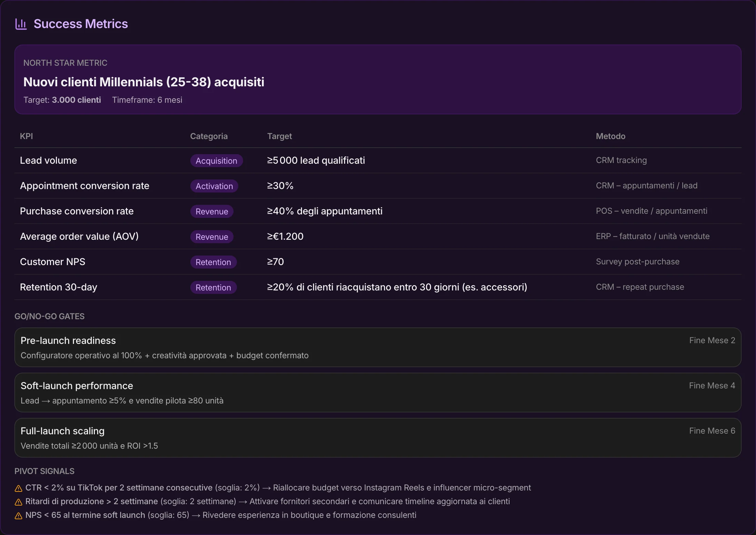Screen dimensions: 756x535
Task: Click the ≥30% target value
Action: pos(280,186)
